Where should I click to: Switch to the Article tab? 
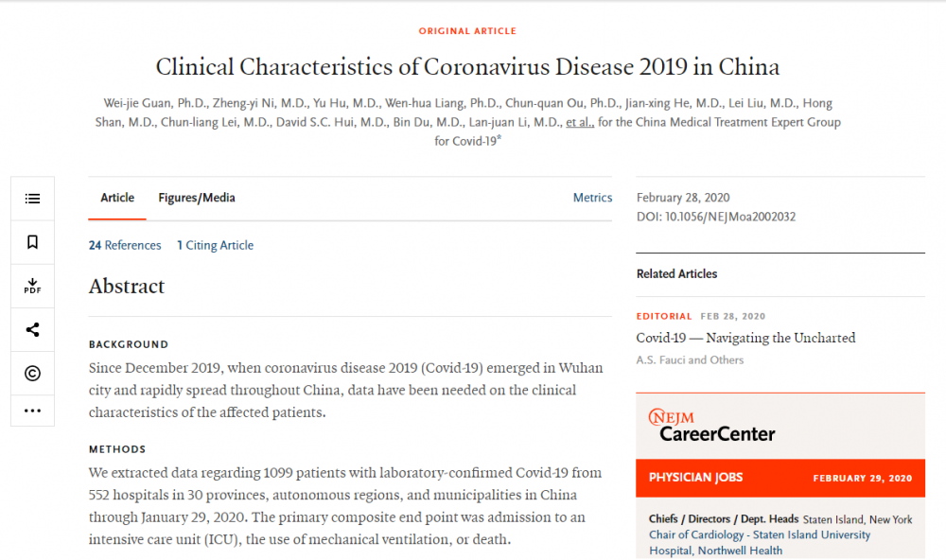point(117,198)
